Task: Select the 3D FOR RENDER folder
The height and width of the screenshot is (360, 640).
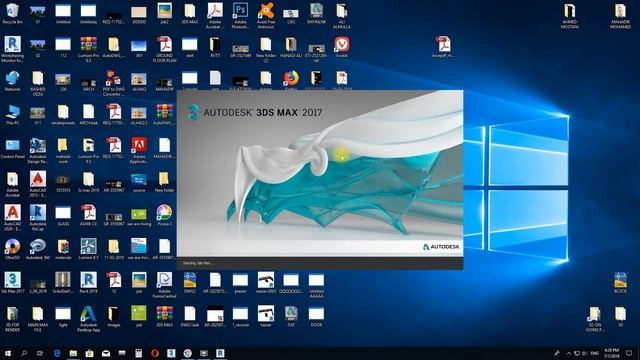Action: (12, 319)
